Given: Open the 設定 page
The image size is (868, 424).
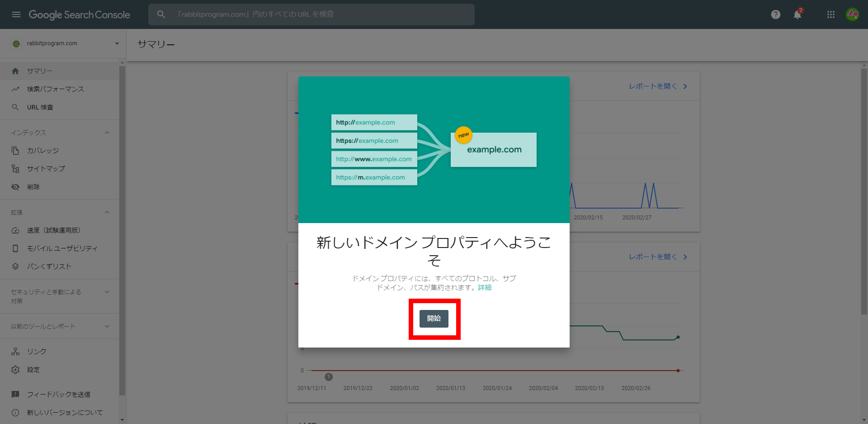Looking at the screenshot, I should (x=59, y=370).
